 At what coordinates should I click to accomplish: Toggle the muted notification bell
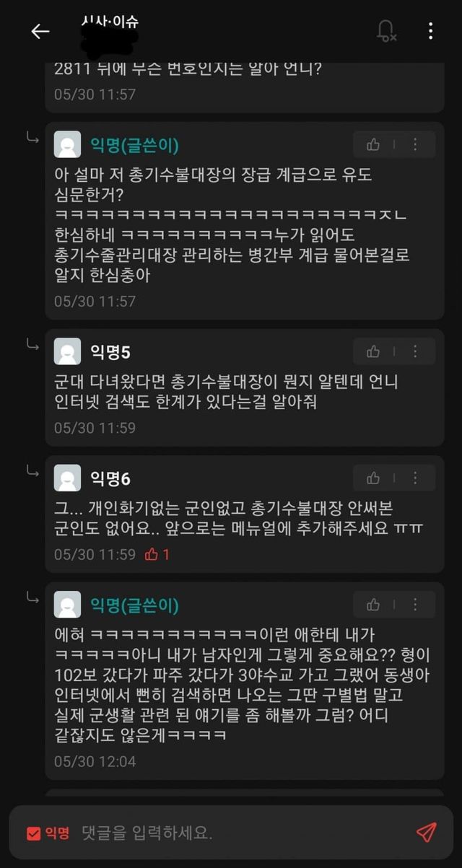pyautogui.click(x=386, y=30)
